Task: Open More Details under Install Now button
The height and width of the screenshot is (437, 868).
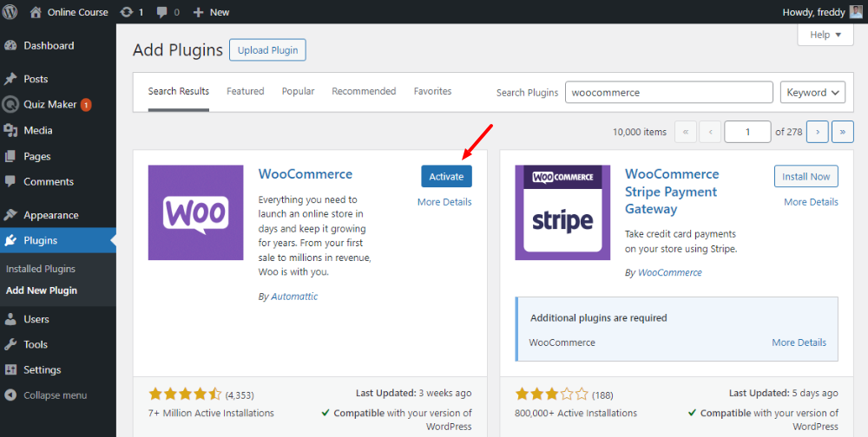Action: click(x=811, y=202)
